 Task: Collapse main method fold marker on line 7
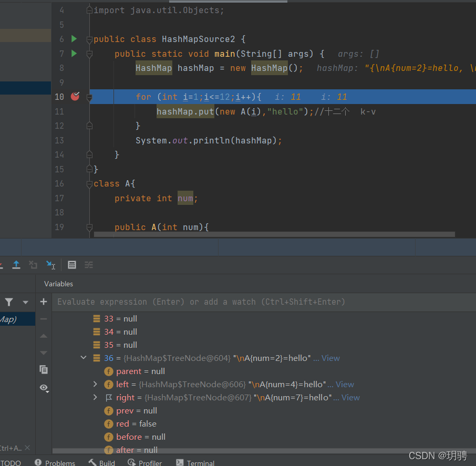89,54
